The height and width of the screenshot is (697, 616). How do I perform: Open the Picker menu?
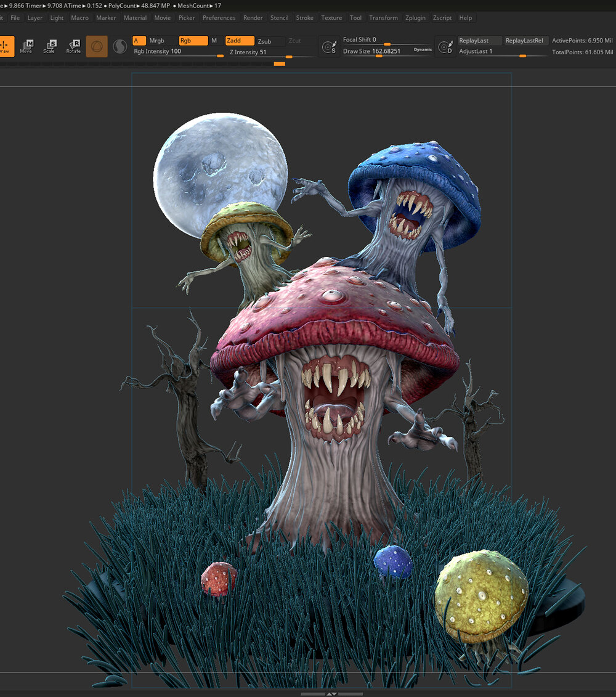point(187,18)
